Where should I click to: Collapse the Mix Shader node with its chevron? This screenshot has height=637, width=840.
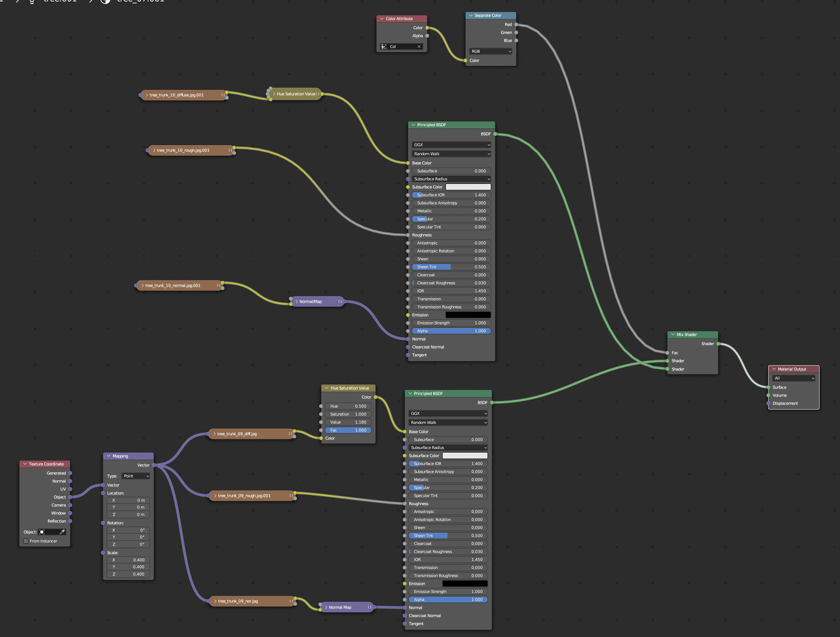point(673,335)
